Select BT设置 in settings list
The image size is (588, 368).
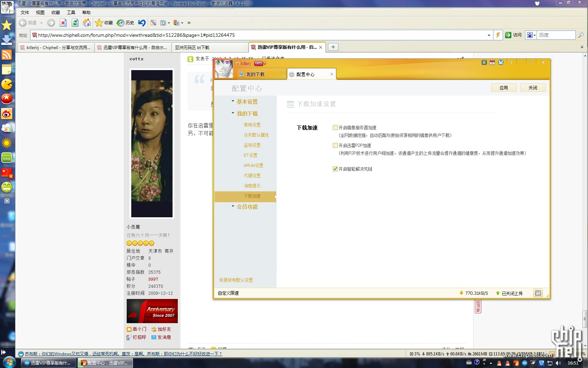click(251, 155)
